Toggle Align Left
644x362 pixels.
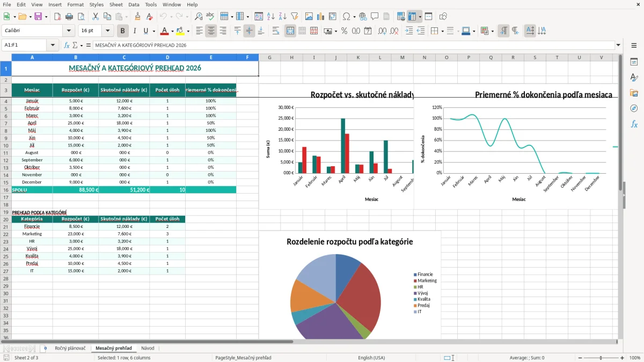[200, 31]
